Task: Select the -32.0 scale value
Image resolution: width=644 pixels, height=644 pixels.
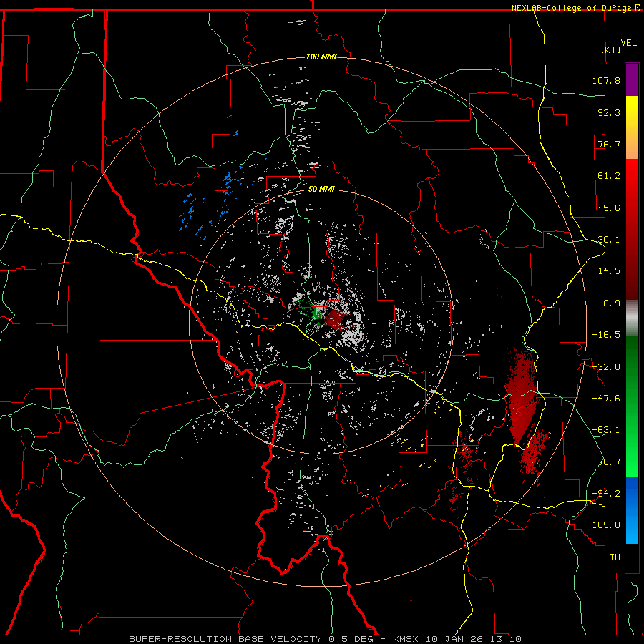Action: (x=606, y=367)
